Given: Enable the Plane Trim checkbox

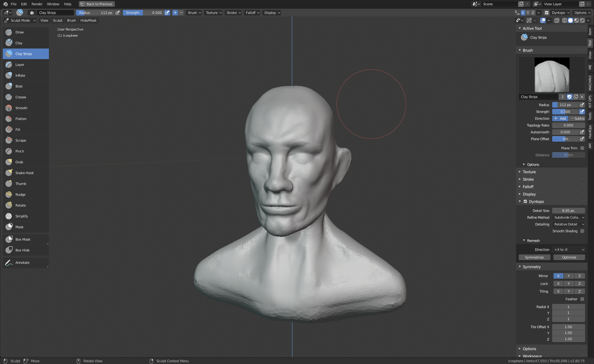Looking at the screenshot, I should click(x=582, y=148).
